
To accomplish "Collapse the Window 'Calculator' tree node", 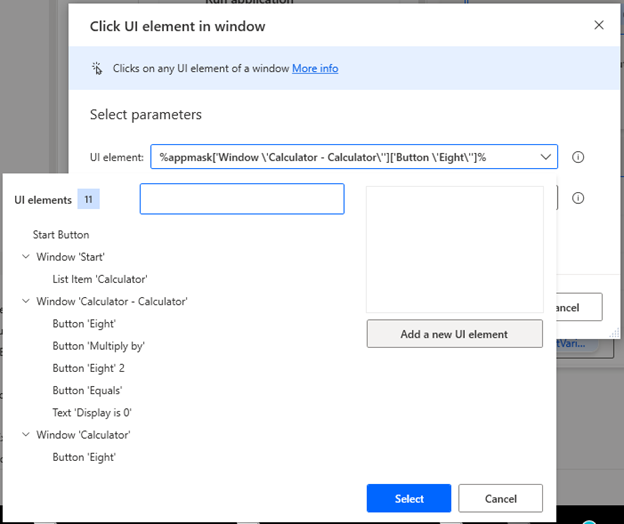I will tap(26, 434).
